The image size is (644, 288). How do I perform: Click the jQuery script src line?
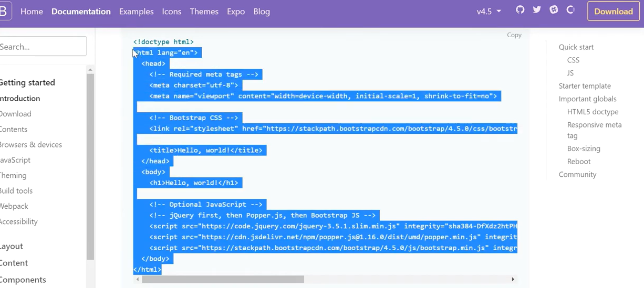click(x=333, y=226)
